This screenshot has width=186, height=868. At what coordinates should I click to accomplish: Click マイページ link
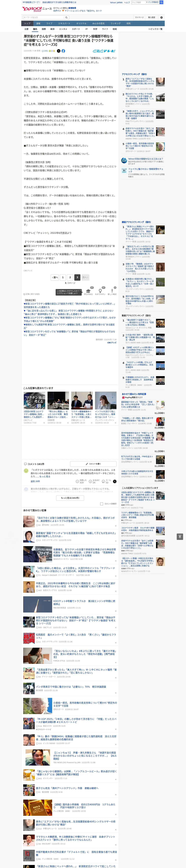click(x=139, y=18)
